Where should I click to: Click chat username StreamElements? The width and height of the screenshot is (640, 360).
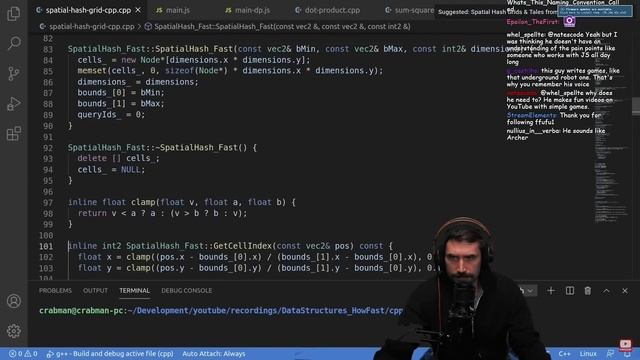[531, 116]
